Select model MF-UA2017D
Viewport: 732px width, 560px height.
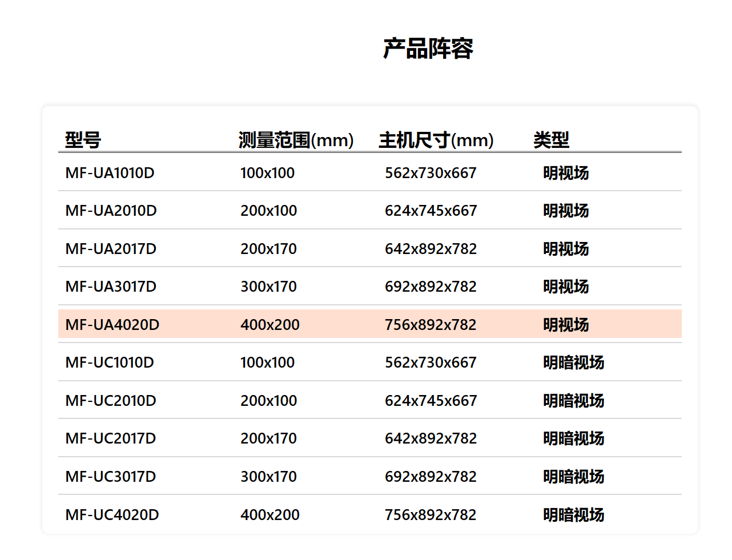pyautogui.click(x=111, y=249)
